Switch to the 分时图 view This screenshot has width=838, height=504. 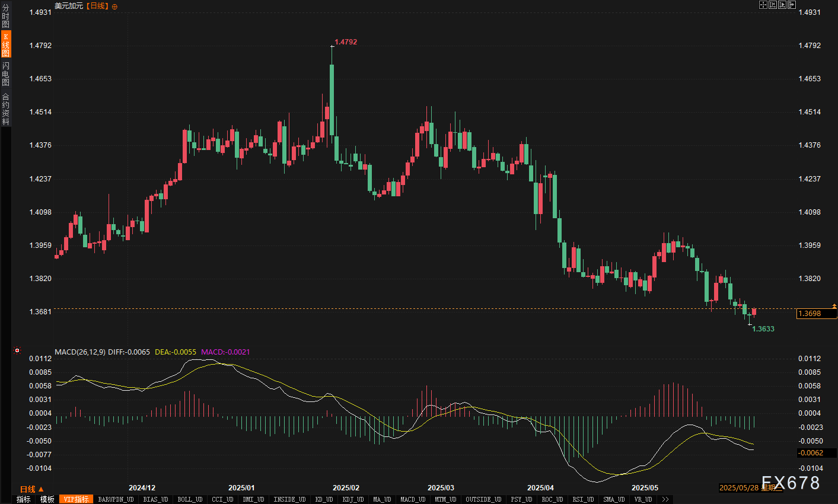(x=5, y=16)
